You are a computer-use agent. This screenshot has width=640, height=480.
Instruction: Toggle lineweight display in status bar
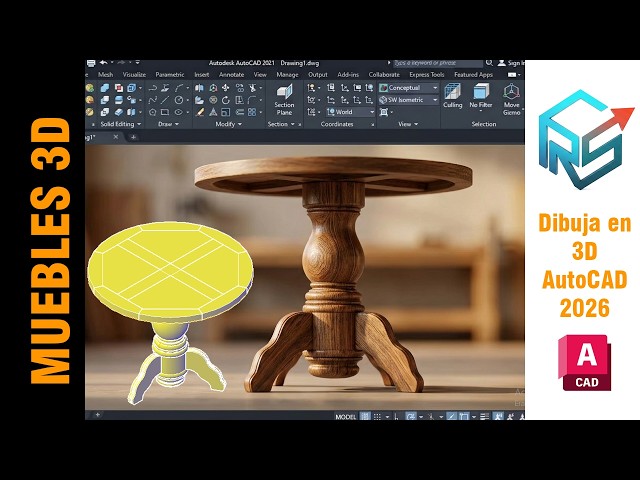point(484,416)
